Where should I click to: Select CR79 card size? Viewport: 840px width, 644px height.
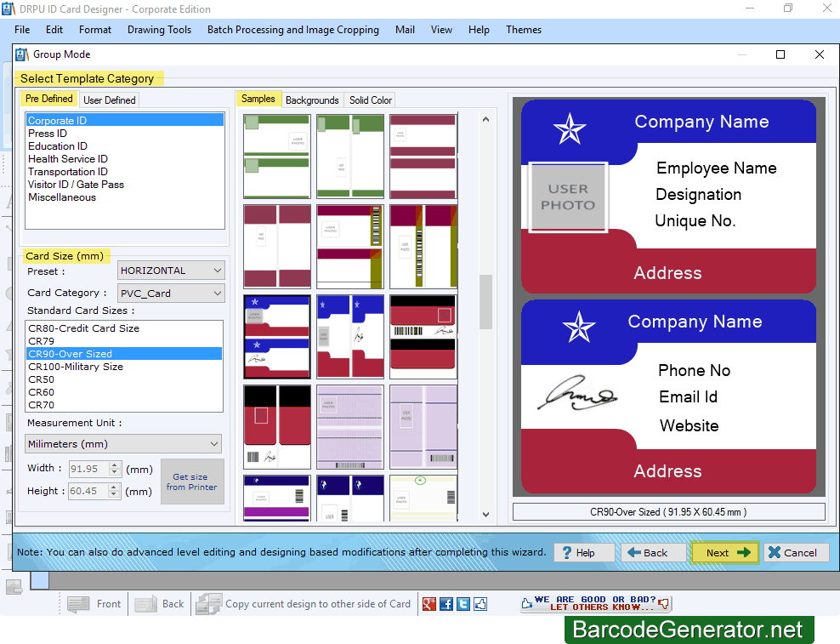tap(124, 341)
